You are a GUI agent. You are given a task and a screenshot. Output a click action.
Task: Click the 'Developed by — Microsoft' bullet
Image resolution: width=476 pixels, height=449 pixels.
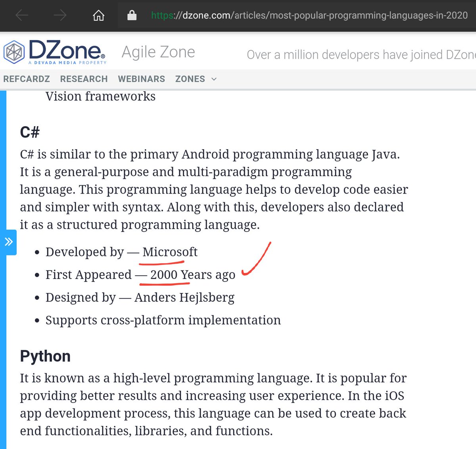[121, 252]
